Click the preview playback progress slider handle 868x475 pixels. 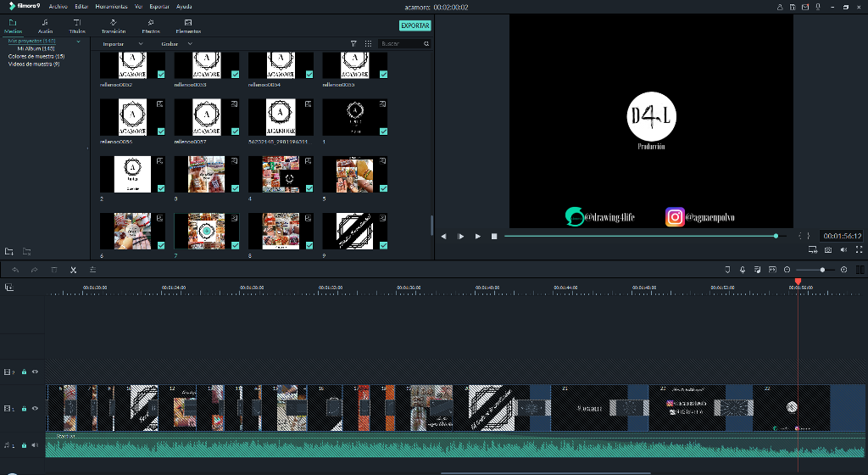(x=776, y=237)
